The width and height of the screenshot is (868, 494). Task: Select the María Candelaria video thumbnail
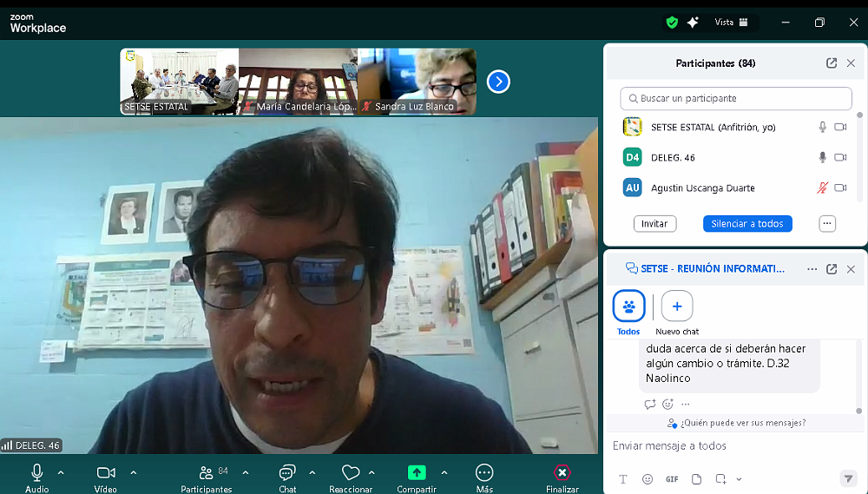click(x=298, y=82)
